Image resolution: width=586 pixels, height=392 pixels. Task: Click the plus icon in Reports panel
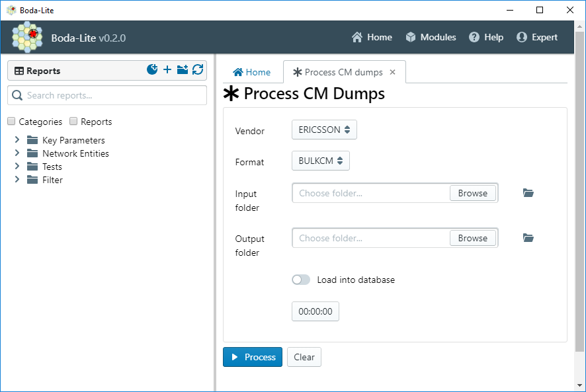pos(167,69)
